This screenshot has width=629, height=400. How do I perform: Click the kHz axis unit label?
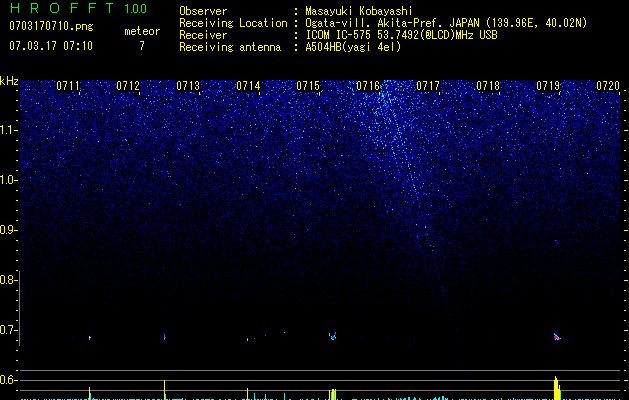(x=9, y=81)
